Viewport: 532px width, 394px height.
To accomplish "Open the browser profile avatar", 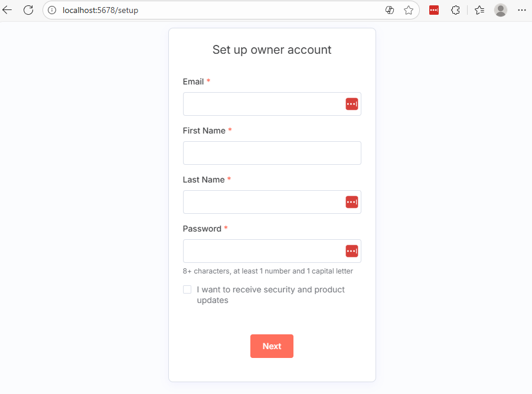I will pos(501,10).
